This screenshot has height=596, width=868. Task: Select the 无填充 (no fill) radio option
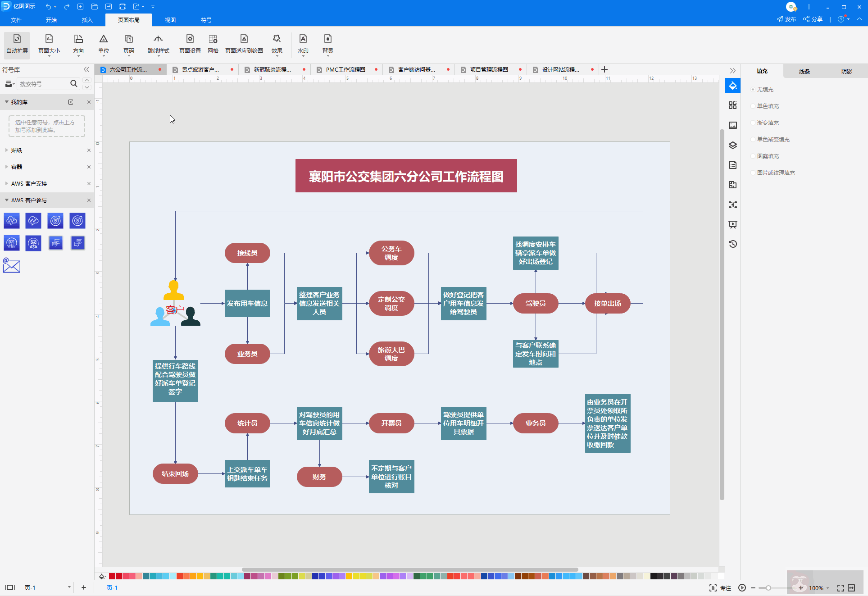click(x=753, y=90)
